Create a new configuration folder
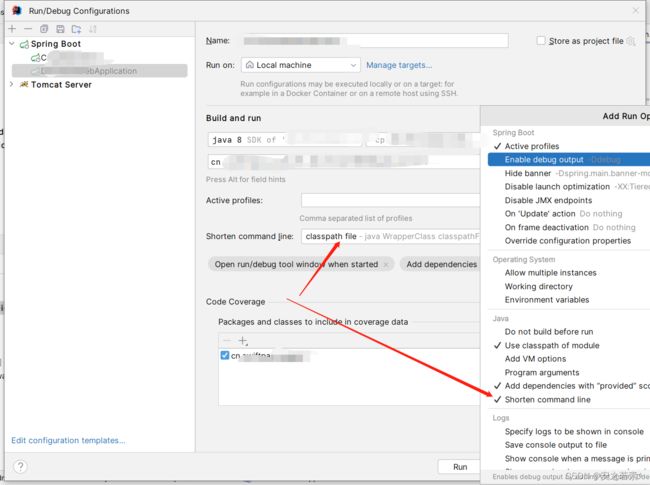The width and height of the screenshot is (650, 485). 76,29
